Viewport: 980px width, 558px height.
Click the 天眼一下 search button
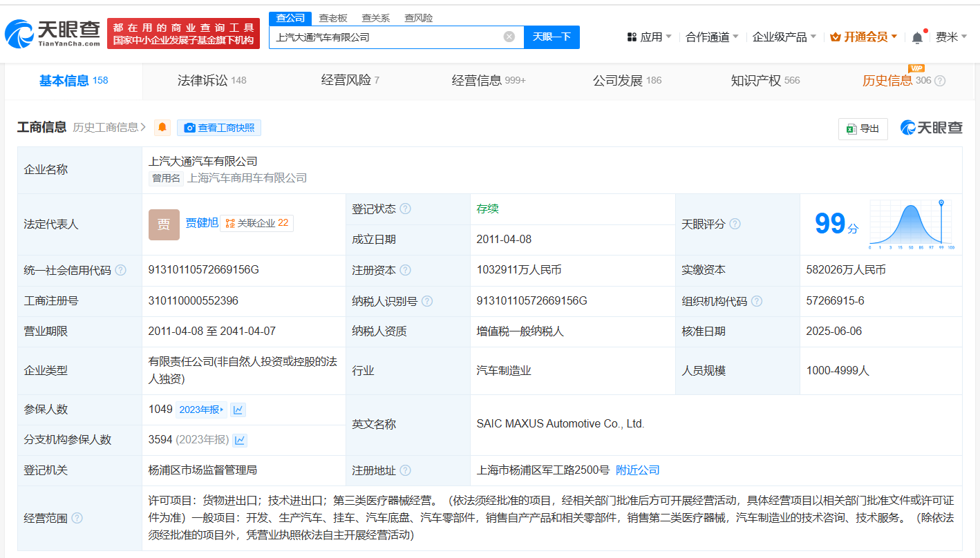pos(552,37)
